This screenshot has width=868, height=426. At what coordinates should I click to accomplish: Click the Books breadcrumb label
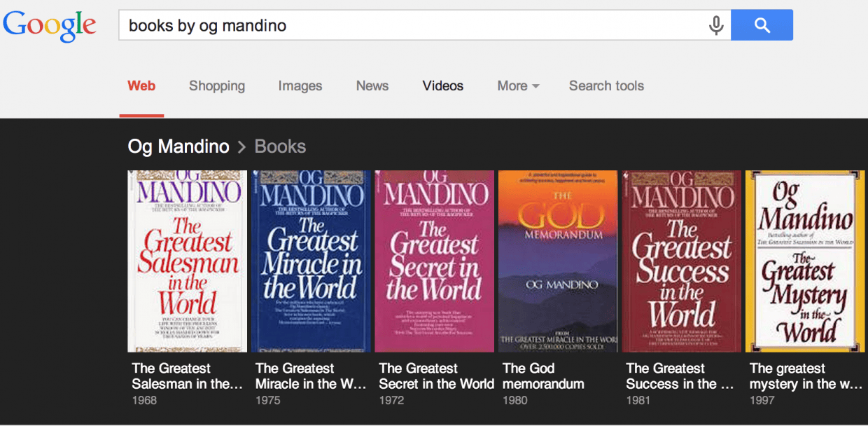tap(280, 146)
